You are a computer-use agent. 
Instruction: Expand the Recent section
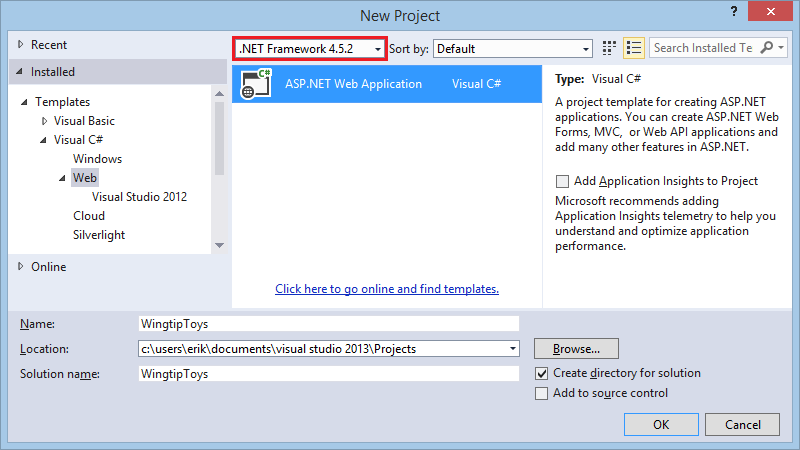click(20, 44)
